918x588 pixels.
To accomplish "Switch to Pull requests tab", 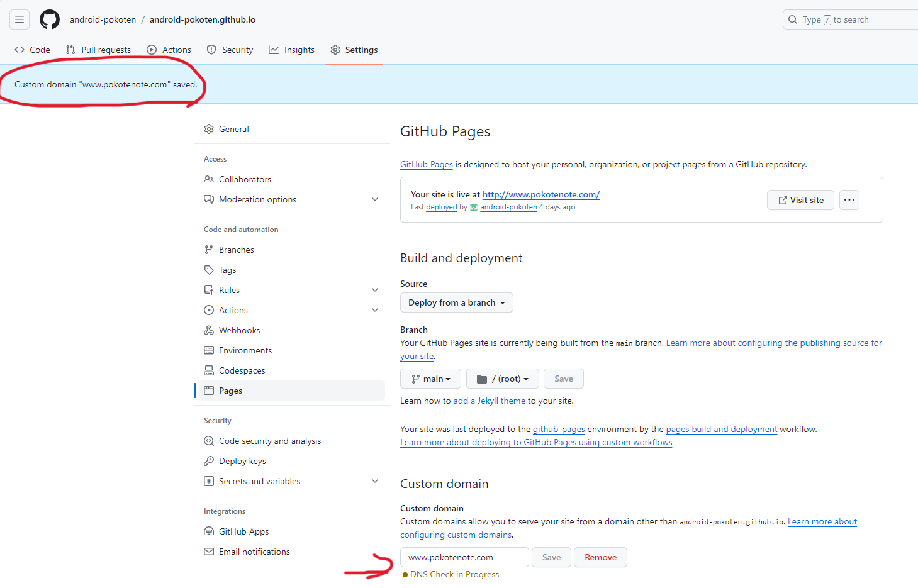I will pos(98,50).
